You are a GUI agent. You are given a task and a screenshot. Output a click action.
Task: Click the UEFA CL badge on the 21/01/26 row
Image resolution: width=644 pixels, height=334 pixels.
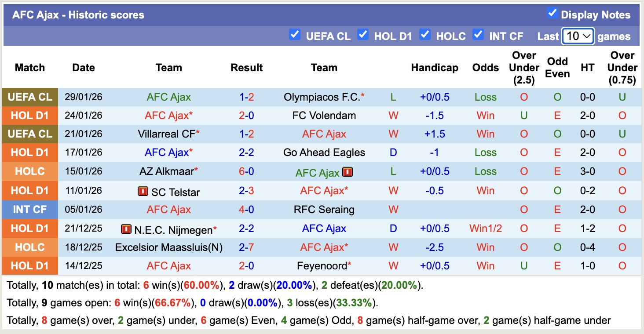(29, 134)
